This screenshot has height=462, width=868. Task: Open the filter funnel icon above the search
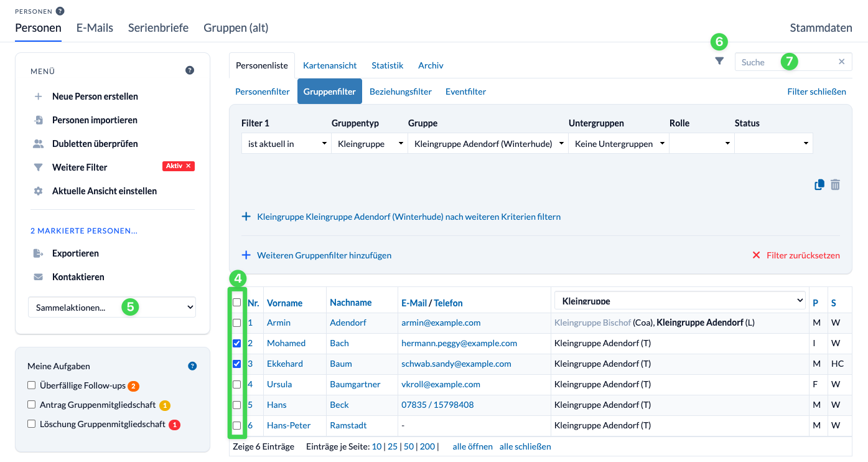click(x=719, y=62)
